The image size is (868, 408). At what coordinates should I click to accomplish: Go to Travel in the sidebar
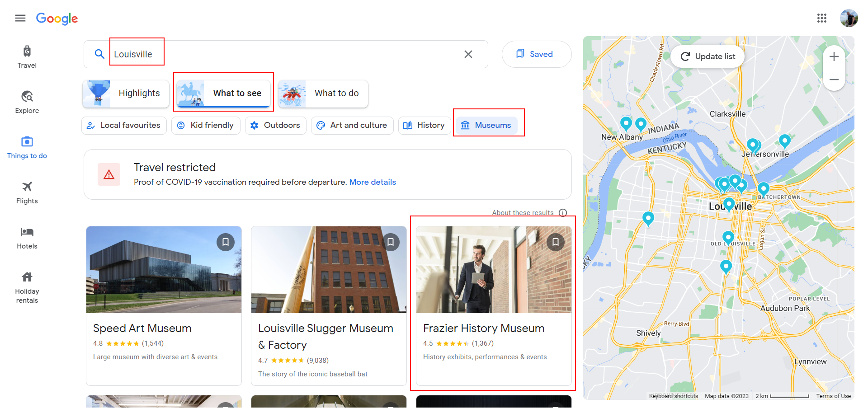pyautogui.click(x=27, y=57)
